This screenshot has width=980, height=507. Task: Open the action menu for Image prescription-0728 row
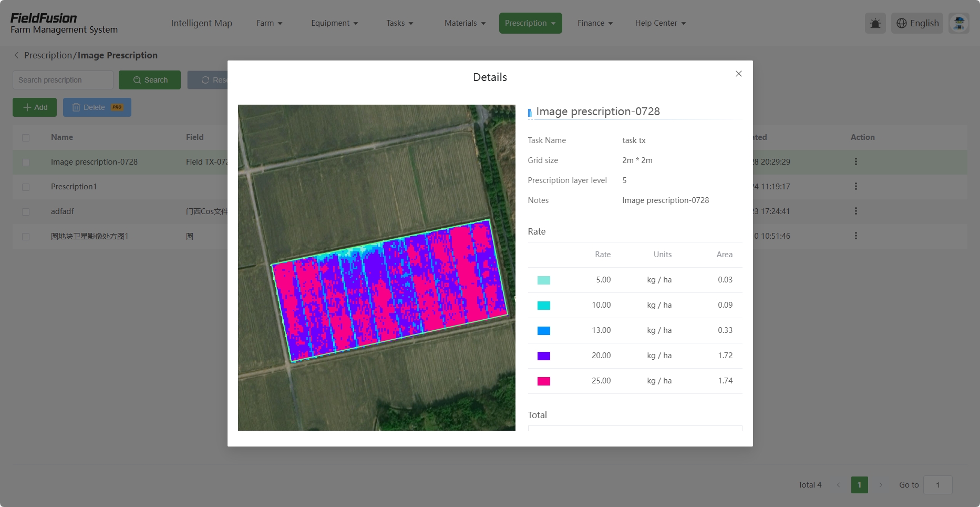pos(857,162)
